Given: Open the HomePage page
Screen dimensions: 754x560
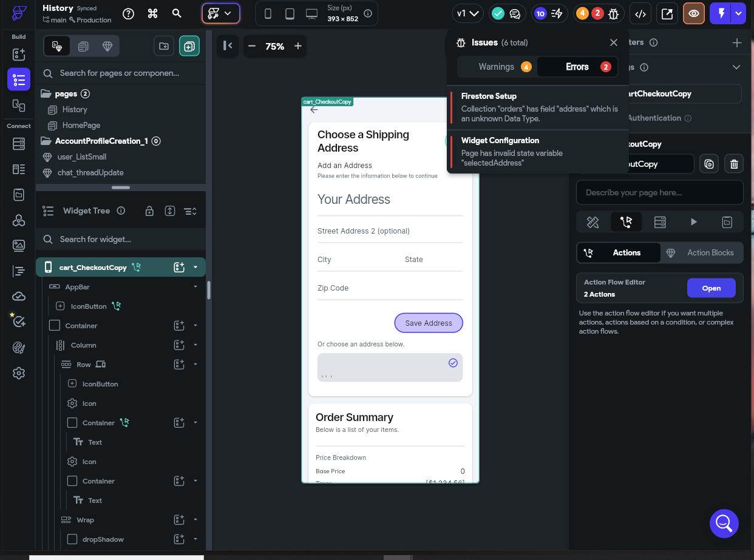Looking at the screenshot, I should (x=81, y=125).
